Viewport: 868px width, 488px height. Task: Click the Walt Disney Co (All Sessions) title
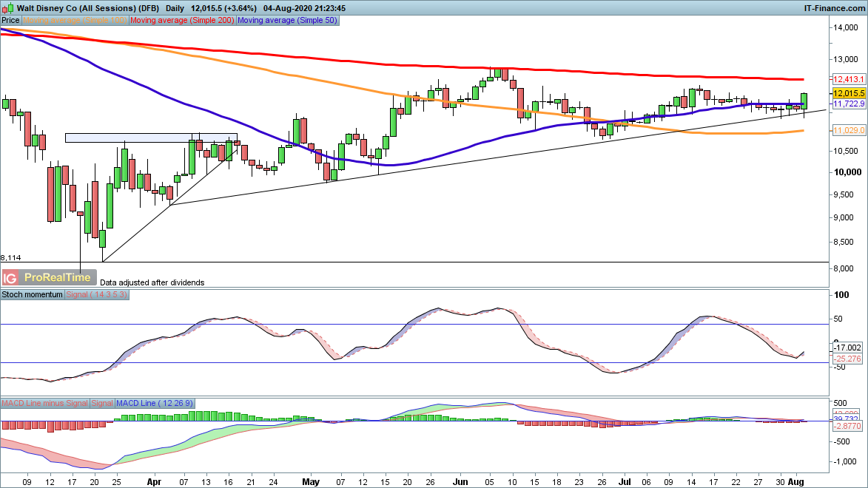click(70, 7)
